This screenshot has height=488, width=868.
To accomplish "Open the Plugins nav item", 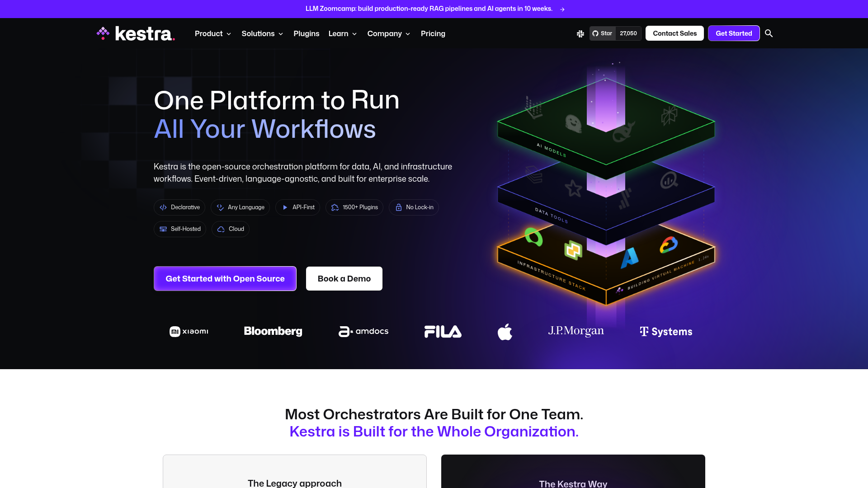I will 307,33.
